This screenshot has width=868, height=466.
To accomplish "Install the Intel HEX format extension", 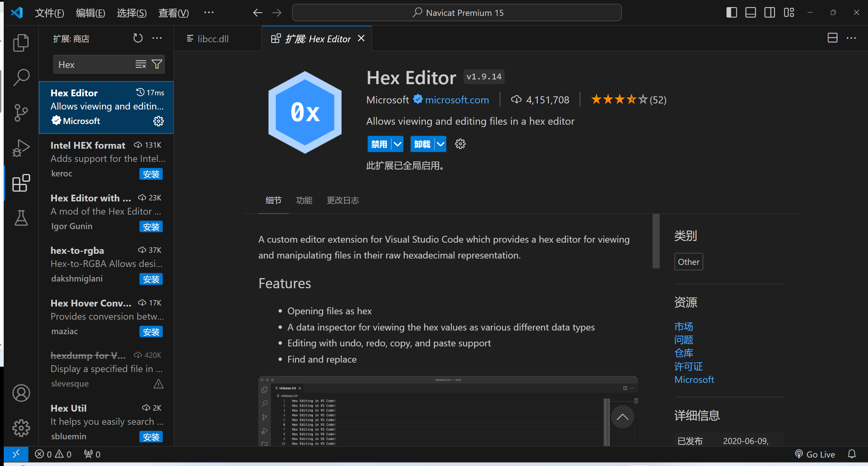I will (x=151, y=174).
